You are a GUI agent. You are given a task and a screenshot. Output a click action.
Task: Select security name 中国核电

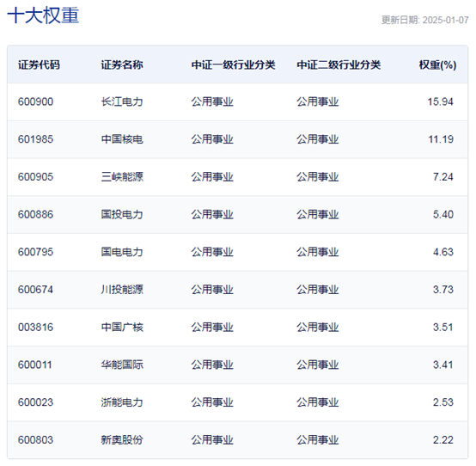[122, 139]
